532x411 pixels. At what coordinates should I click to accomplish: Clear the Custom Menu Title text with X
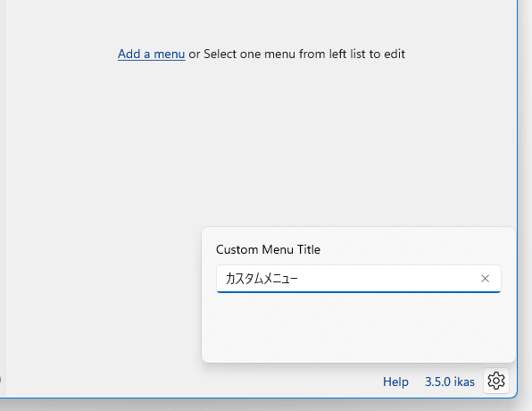tap(485, 279)
